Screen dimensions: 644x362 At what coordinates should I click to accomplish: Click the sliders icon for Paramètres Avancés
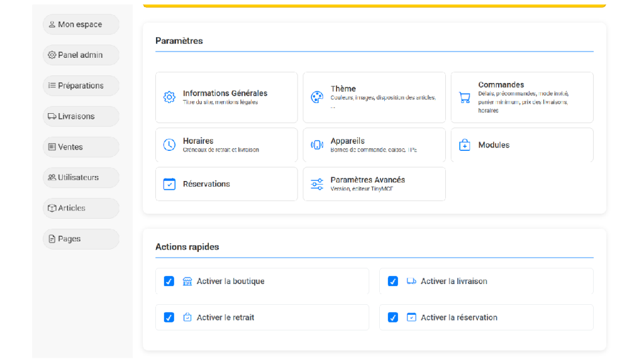pos(317,184)
